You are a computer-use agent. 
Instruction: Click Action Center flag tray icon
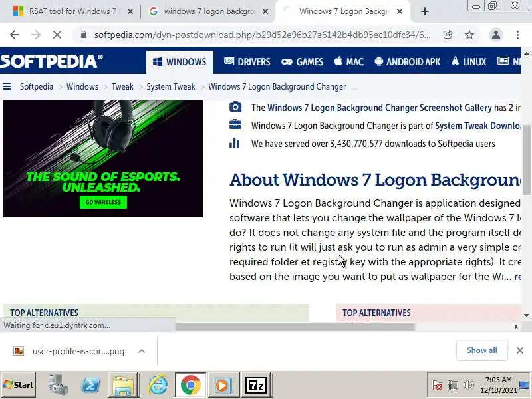pyautogui.click(x=437, y=385)
